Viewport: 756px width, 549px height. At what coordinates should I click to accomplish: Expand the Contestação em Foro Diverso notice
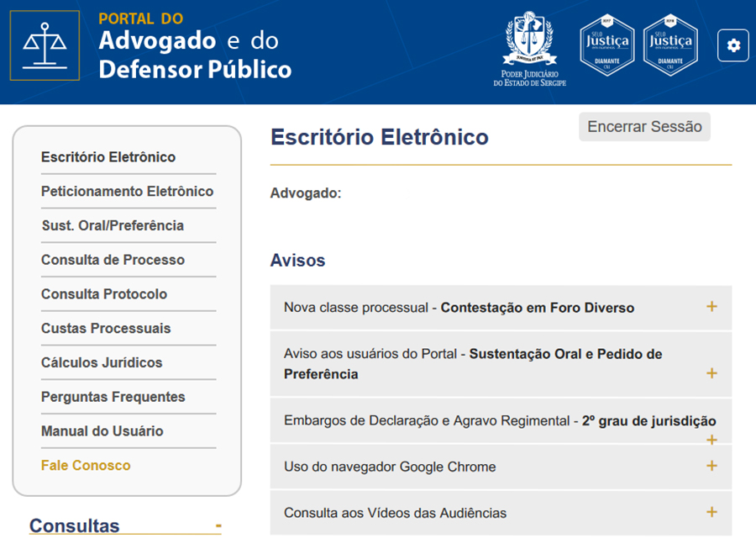point(711,307)
